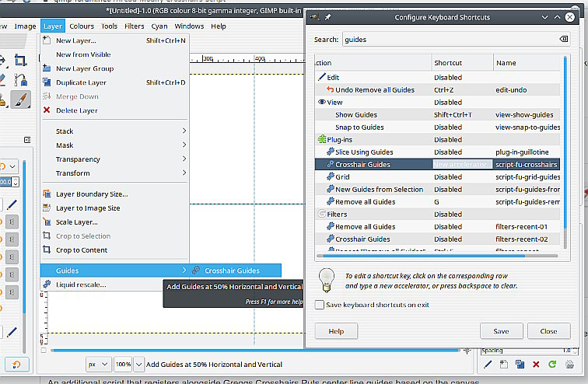Click the New accelerator shortcut cell
The height and width of the screenshot is (384, 588).
pos(462,165)
